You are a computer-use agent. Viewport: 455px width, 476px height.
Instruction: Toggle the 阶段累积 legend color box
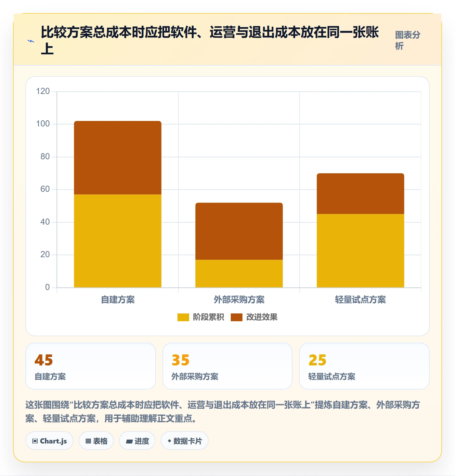183,317
